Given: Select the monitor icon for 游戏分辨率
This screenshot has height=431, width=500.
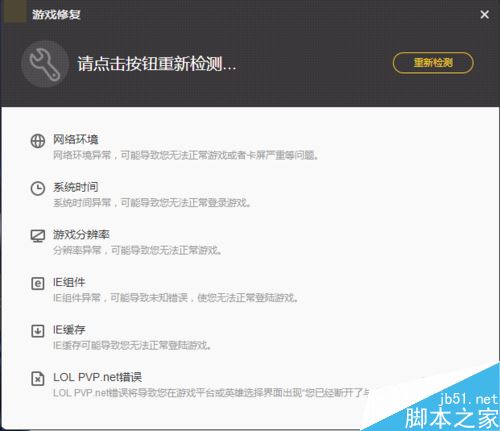Looking at the screenshot, I should click(38, 236).
